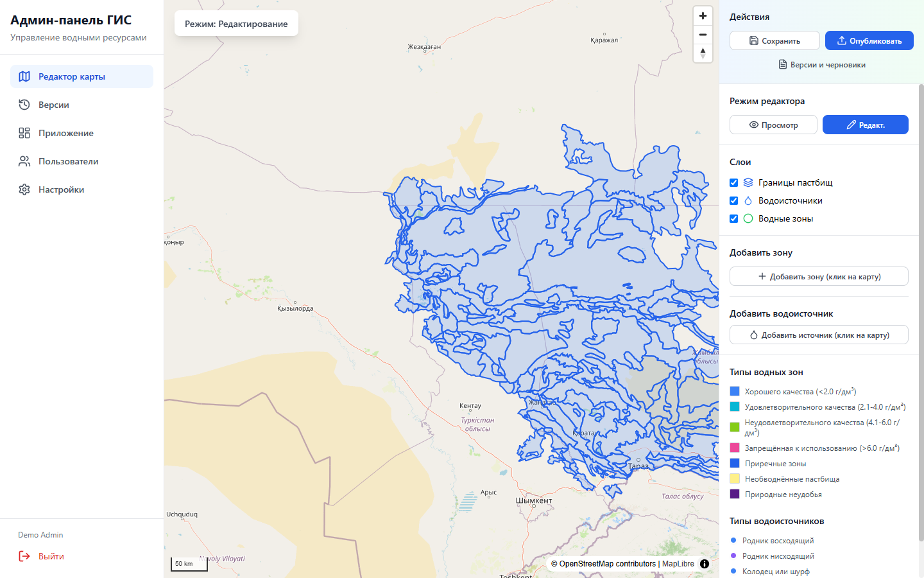This screenshot has width=924, height=578.
Task: Select Неудовлетворительного качества green swatch
Action: (735, 427)
